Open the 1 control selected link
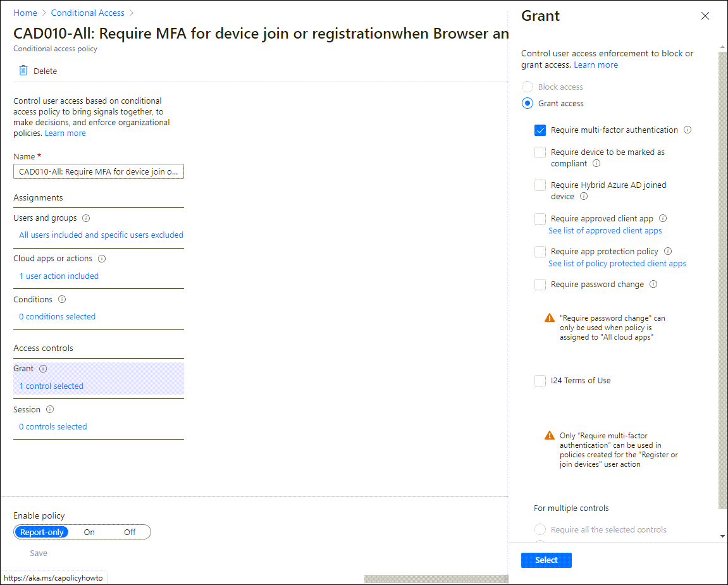 pos(51,386)
